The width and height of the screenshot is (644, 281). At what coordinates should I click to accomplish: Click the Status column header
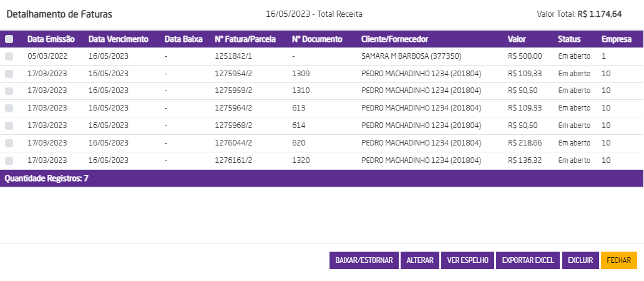(569, 39)
